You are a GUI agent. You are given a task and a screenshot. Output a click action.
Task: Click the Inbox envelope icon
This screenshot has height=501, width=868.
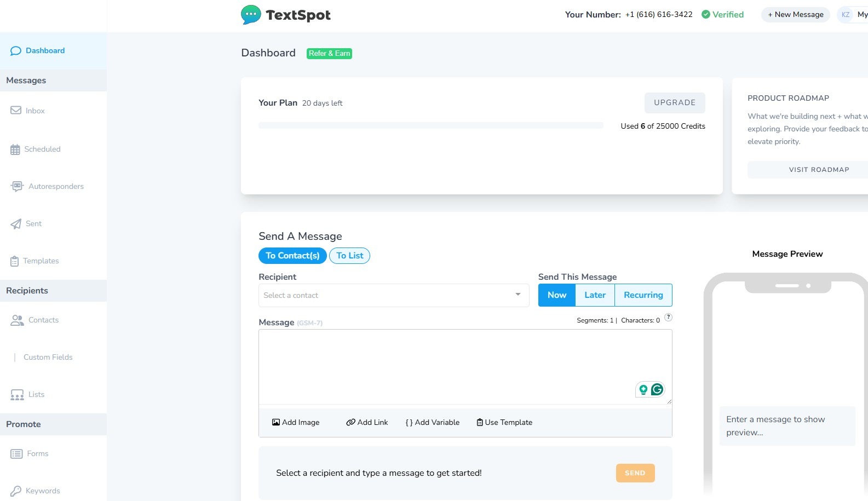16,111
